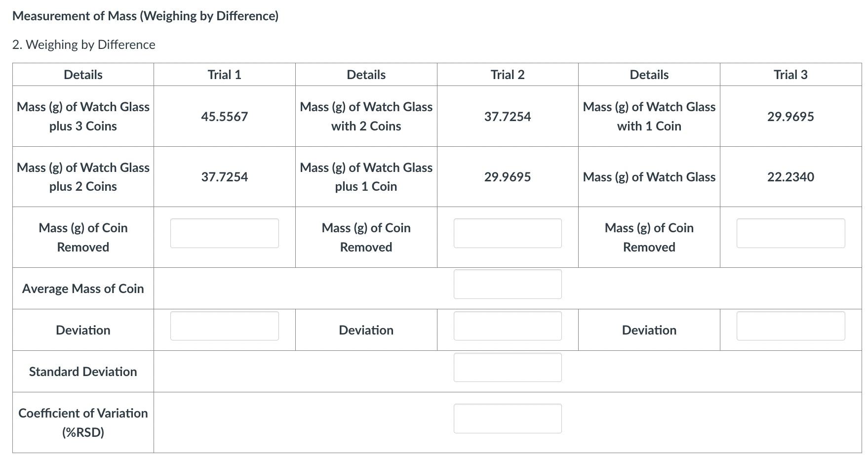Select the 37.7254 cell under Trial 2
The width and height of the screenshot is (868, 463).
pos(507,117)
